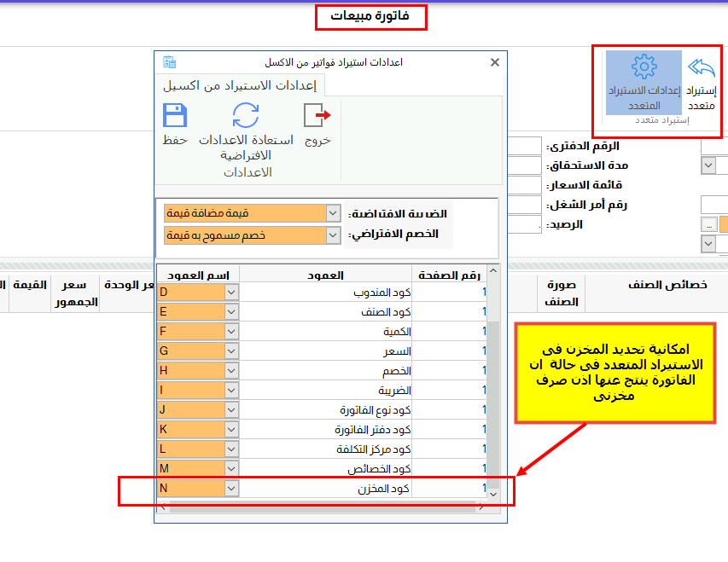Click grid horizontal scrollbar track
This screenshot has height=562, width=728.
coord(323,507)
